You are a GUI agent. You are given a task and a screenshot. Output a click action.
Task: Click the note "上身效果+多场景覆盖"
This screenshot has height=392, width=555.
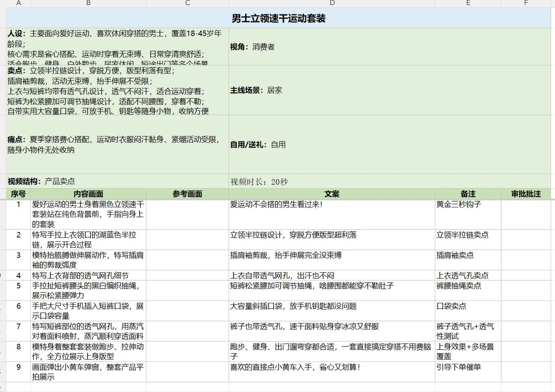tap(465, 351)
